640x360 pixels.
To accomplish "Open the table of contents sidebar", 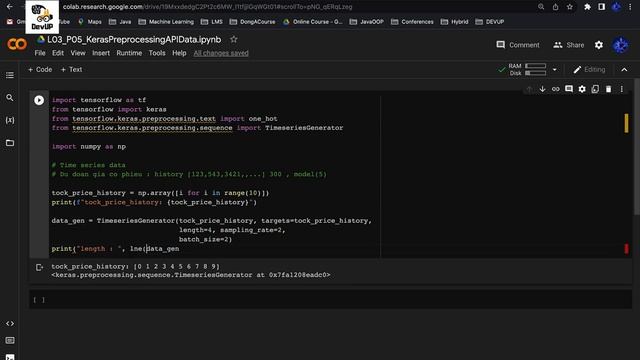I will tap(10, 75).
